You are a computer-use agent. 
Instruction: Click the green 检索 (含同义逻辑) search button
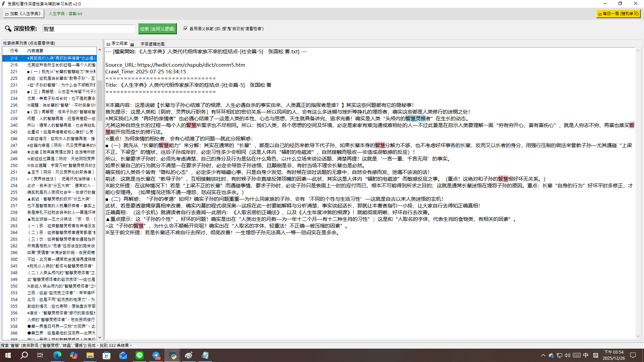(157, 29)
